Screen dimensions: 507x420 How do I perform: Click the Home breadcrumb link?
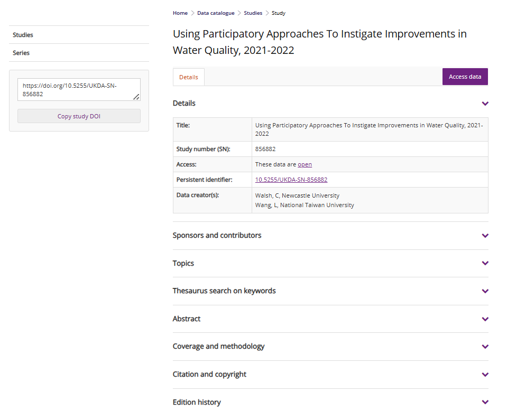point(180,13)
